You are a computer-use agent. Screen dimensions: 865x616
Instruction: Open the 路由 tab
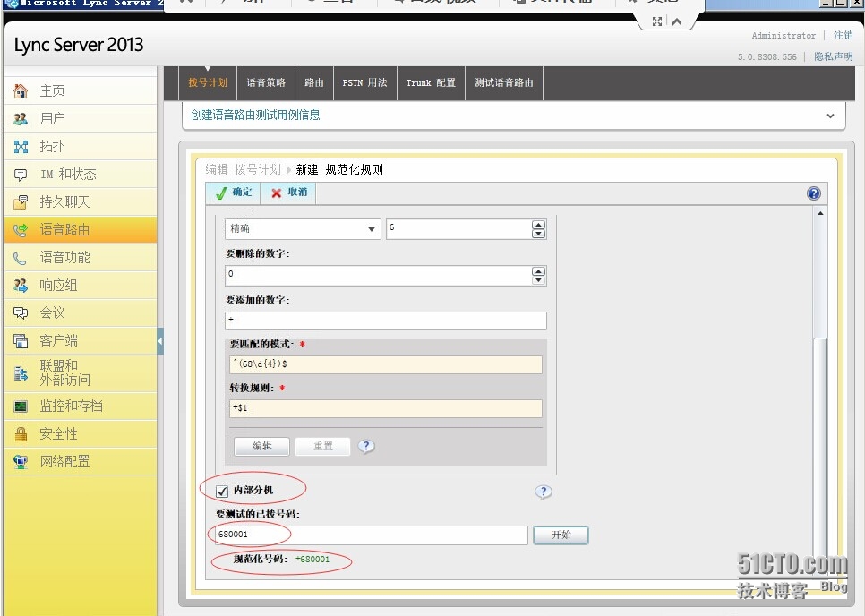tap(314, 82)
